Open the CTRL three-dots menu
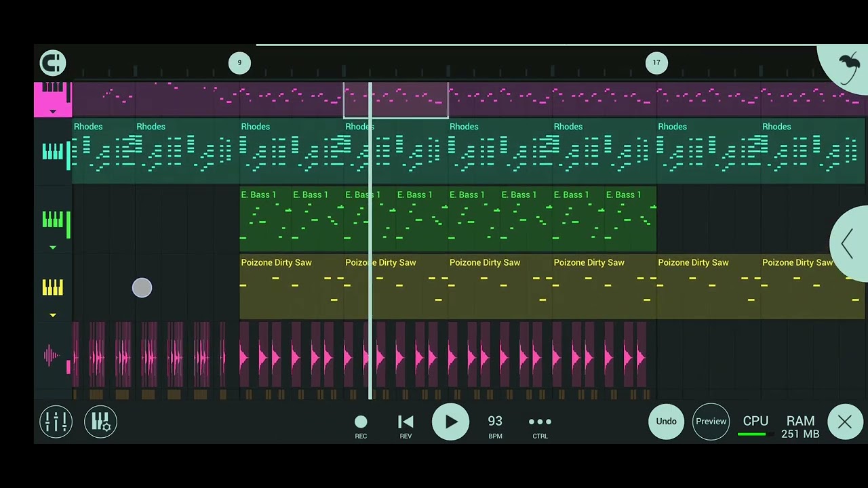This screenshot has width=868, height=488. (540, 426)
